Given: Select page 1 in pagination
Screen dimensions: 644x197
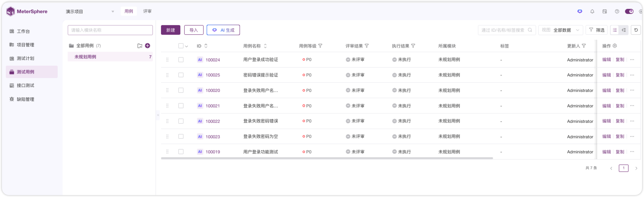Looking at the screenshot, I should click(x=623, y=168).
